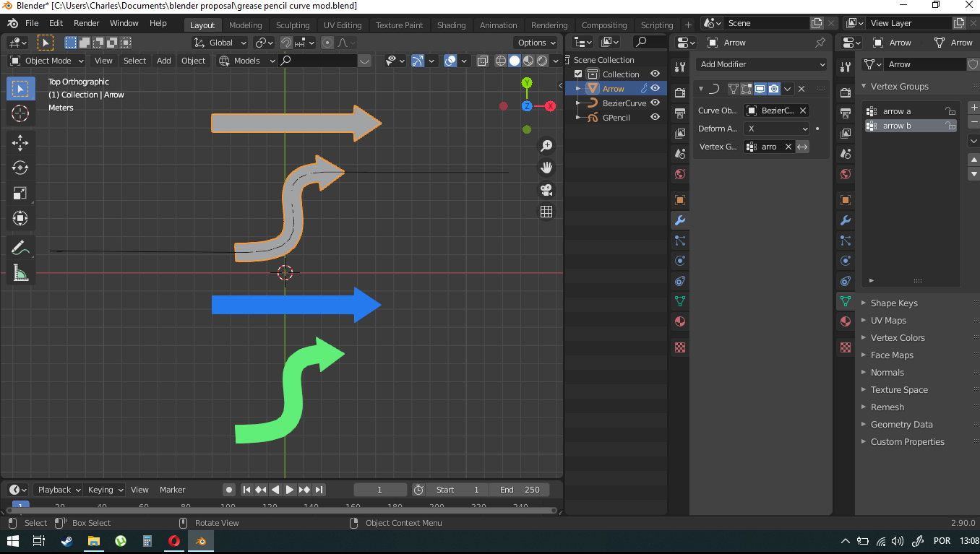
Task: Toggle X-Ray display button
Action: click(x=483, y=61)
